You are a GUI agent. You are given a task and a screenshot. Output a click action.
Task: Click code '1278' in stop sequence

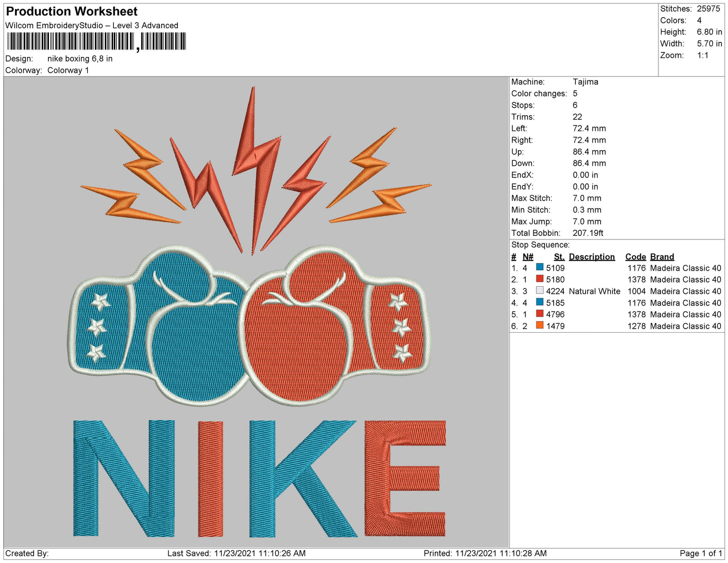click(x=636, y=326)
